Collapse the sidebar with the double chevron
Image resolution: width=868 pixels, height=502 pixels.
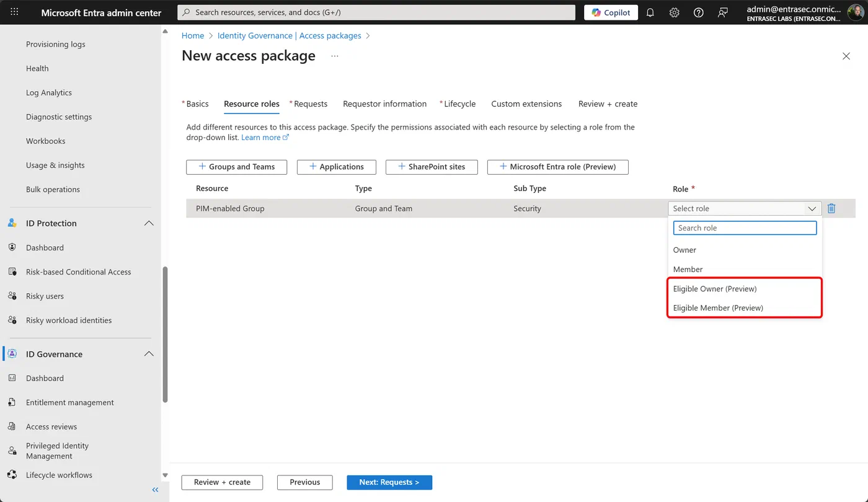pos(155,490)
